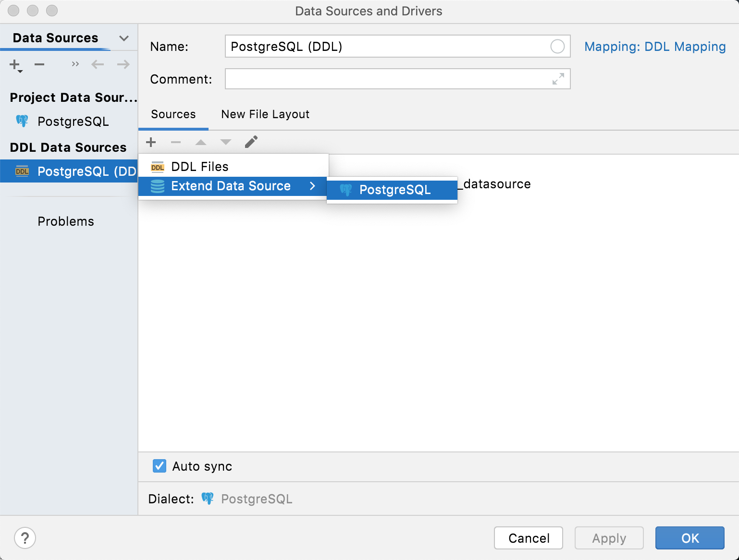Choose DDL Files from the popup menu
This screenshot has height=560, width=739.
pyautogui.click(x=234, y=167)
